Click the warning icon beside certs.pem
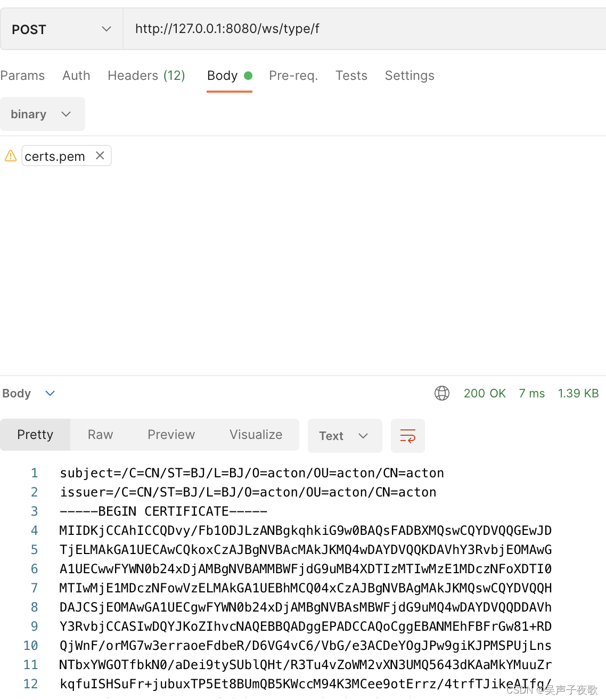Screen dimensions: 606x700 pyautogui.click(x=11, y=156)
